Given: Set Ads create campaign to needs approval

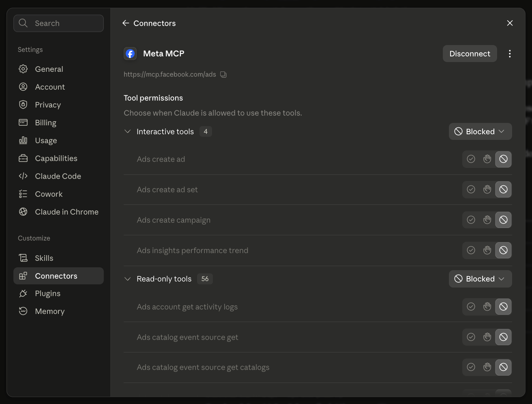Looking at the screenshot, I should click(487, 220).
